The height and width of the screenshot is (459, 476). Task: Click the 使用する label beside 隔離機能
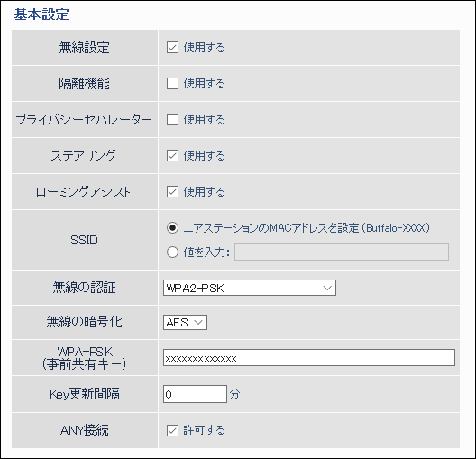(x=204, y=84)
